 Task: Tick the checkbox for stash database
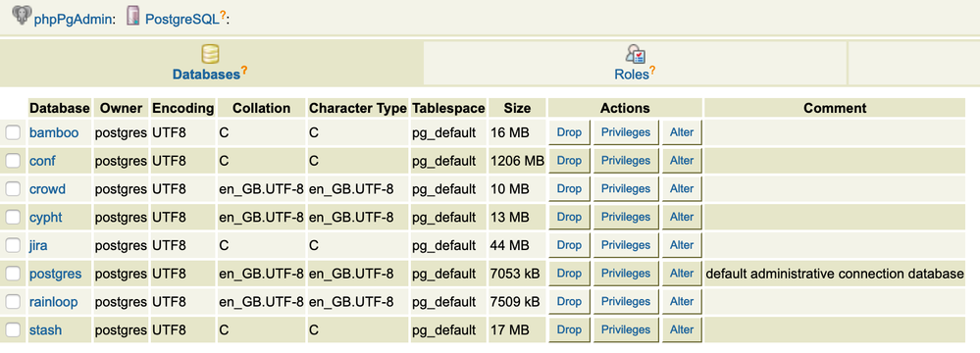(13, 329)
